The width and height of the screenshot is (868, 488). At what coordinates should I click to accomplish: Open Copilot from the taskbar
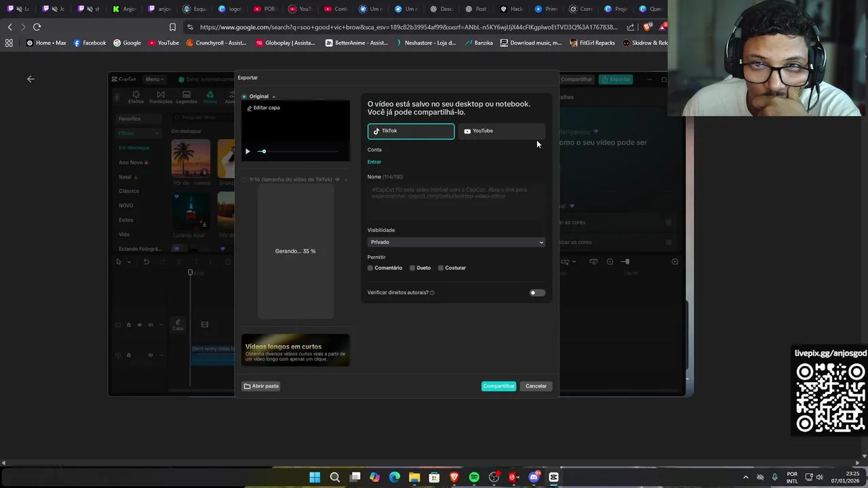click(374, 477)
